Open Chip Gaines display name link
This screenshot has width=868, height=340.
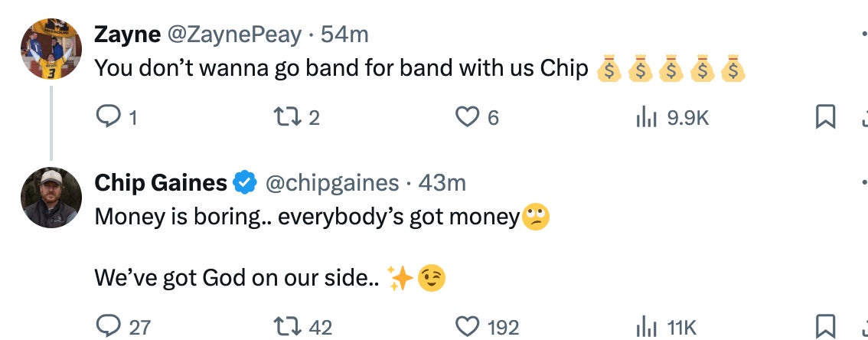pos(161,183)
